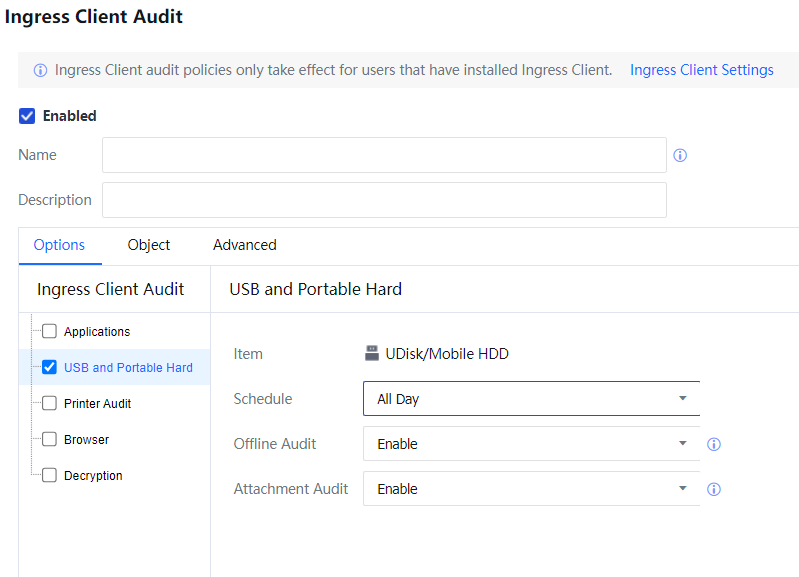Screen dimensions: 799x577
Task: Expand the Offline Audit dropdown
Action: click(531, 444)
